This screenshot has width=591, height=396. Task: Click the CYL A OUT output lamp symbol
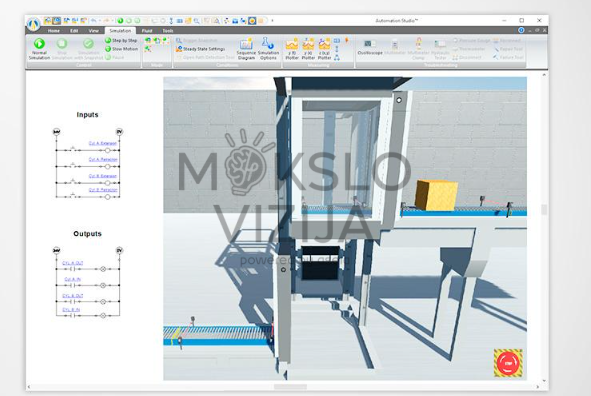pos(103,269)
